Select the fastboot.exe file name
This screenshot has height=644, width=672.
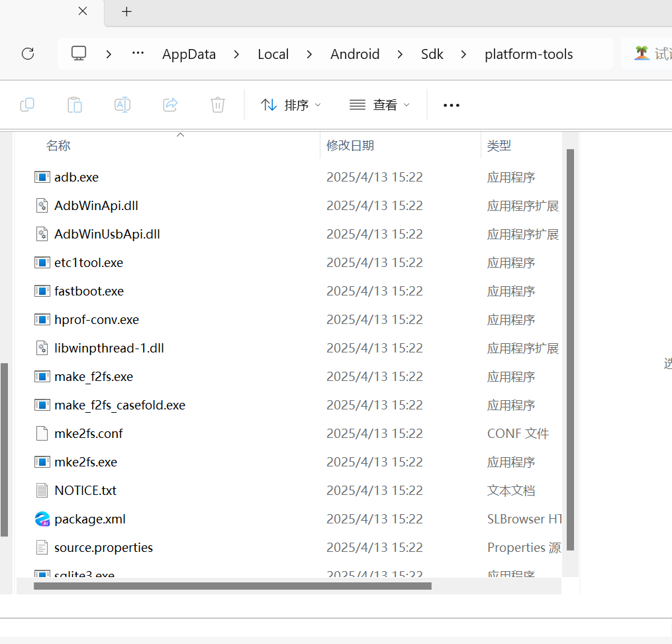pos(89,291)
